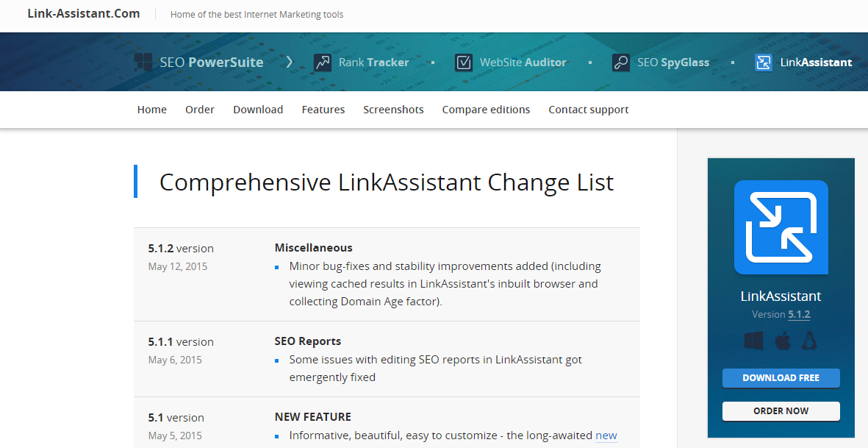Open the Order menu item
The height and width of the screenshot is (448, 868).
click(200, 110)
